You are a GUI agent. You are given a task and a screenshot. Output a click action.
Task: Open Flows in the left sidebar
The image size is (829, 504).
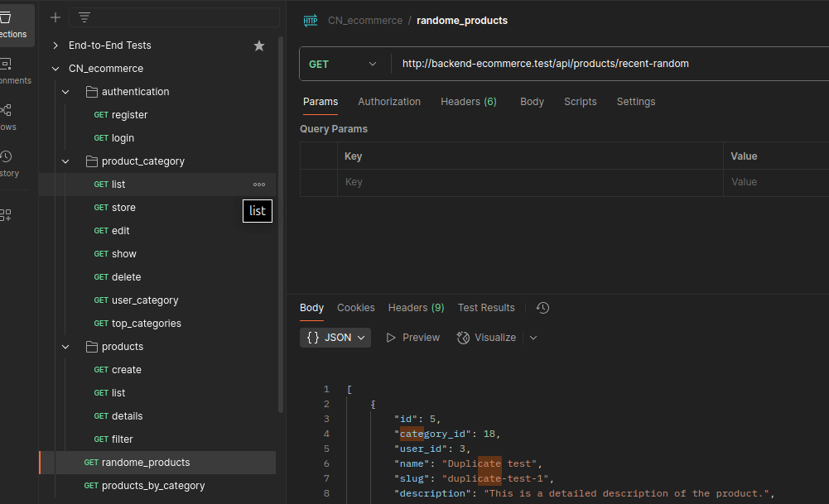7,118
